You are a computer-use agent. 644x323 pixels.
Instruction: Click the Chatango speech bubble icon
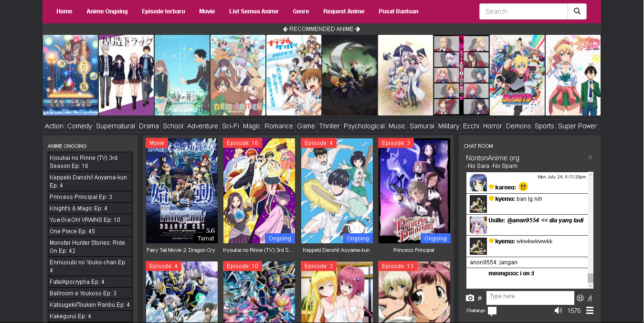(492, 311)
